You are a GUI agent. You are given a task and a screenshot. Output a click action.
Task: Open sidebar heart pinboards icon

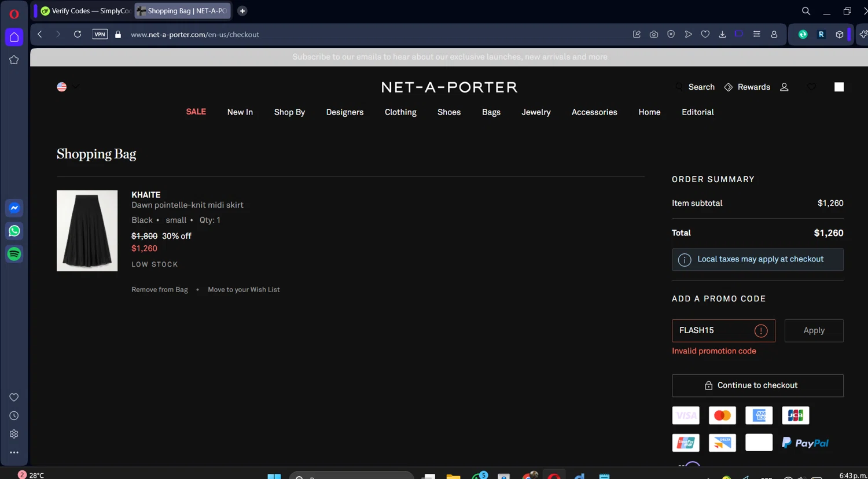pos(14,397)
